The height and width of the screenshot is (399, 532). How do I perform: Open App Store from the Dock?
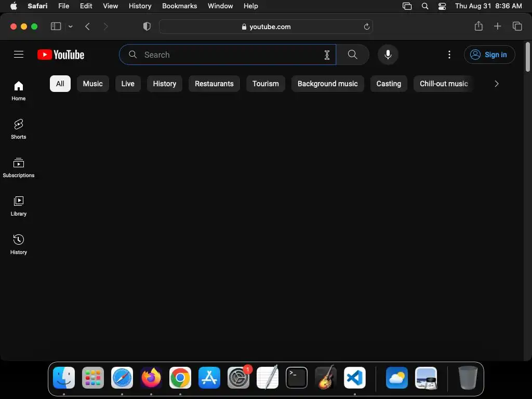[209, 377]
